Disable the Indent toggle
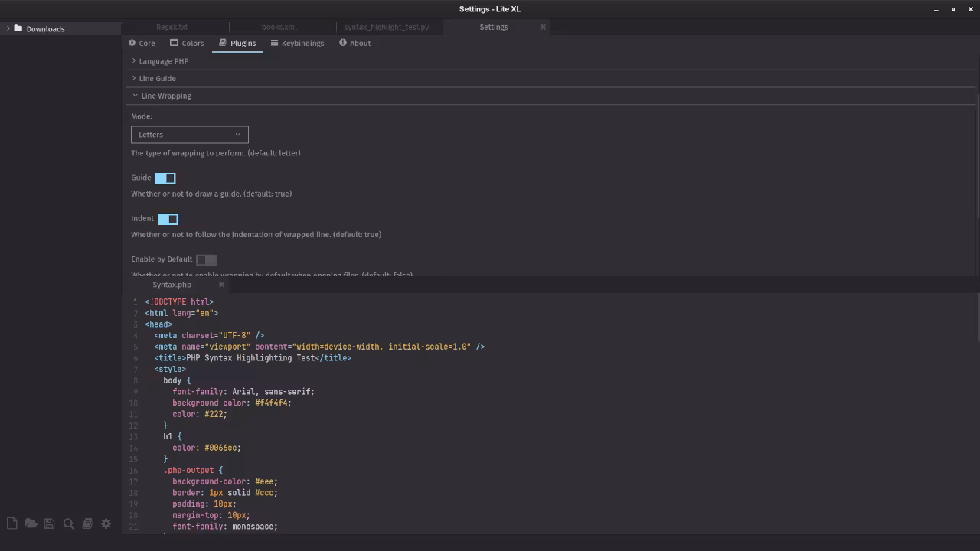The width and height of the screenshot is (980, 551). click(x=168, y=219)
